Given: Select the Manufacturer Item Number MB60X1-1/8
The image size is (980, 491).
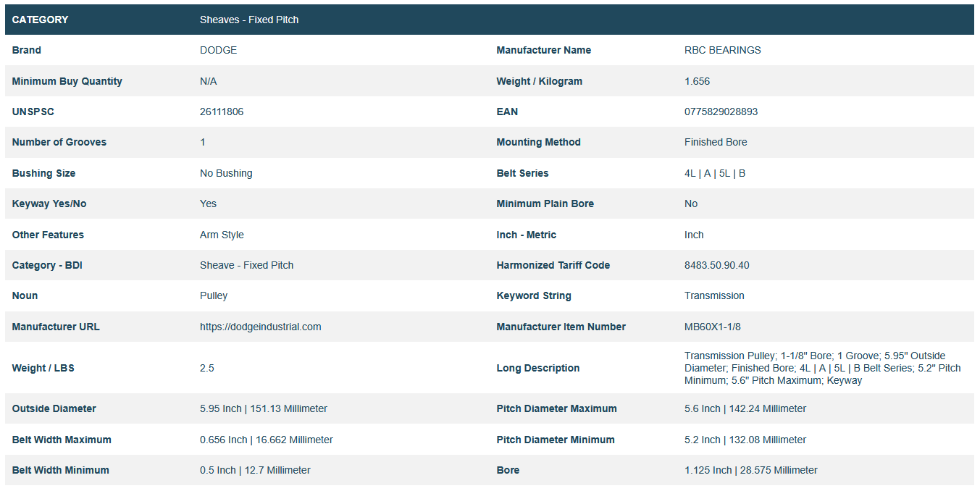Looking at the screenshot, I should (712, 327).
